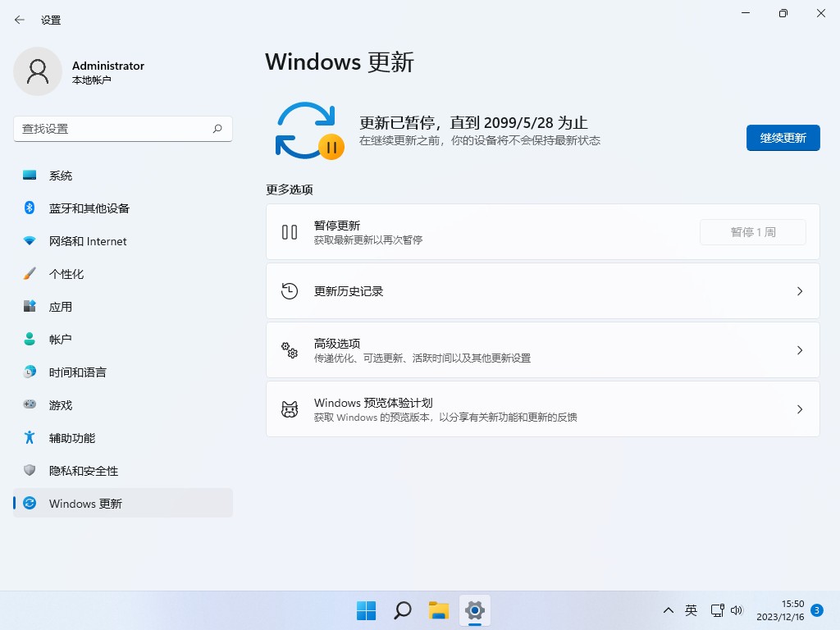Click the 英 input language indicator
This screenshot has width=840, height=630.
(x=691, y=610)
